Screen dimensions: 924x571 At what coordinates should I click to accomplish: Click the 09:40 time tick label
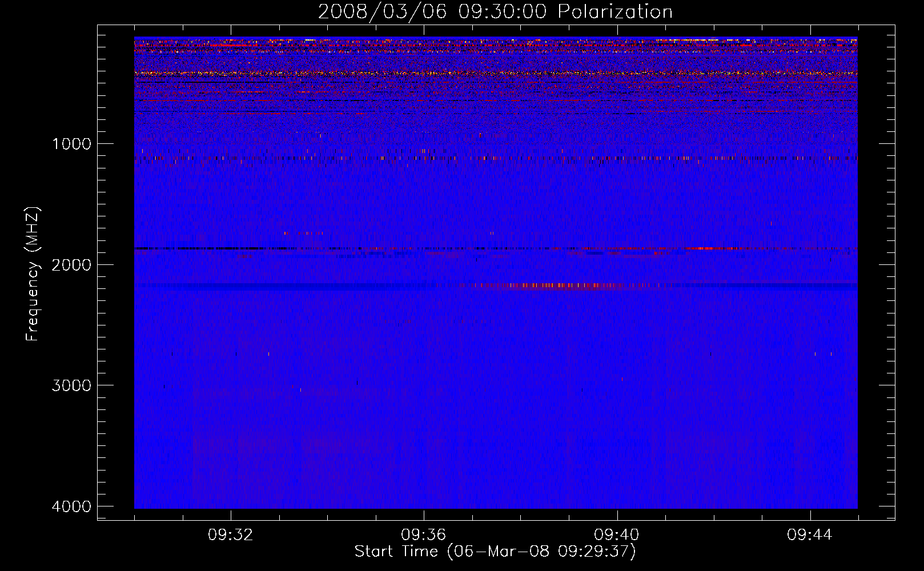pos(617,535)
